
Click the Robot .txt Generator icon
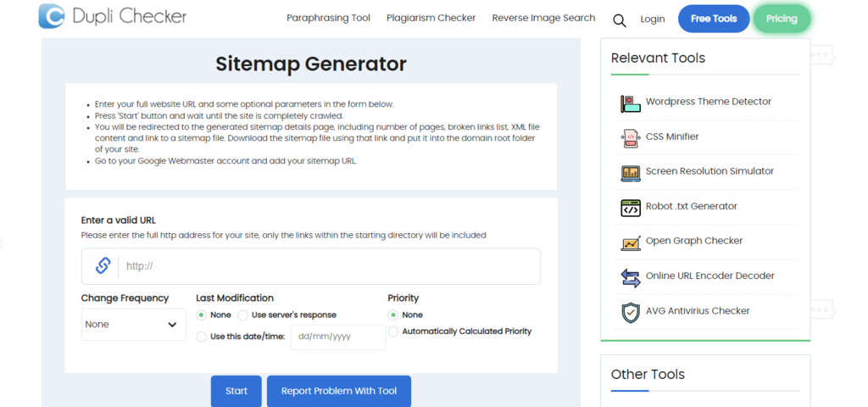click(x=631, y=208)
